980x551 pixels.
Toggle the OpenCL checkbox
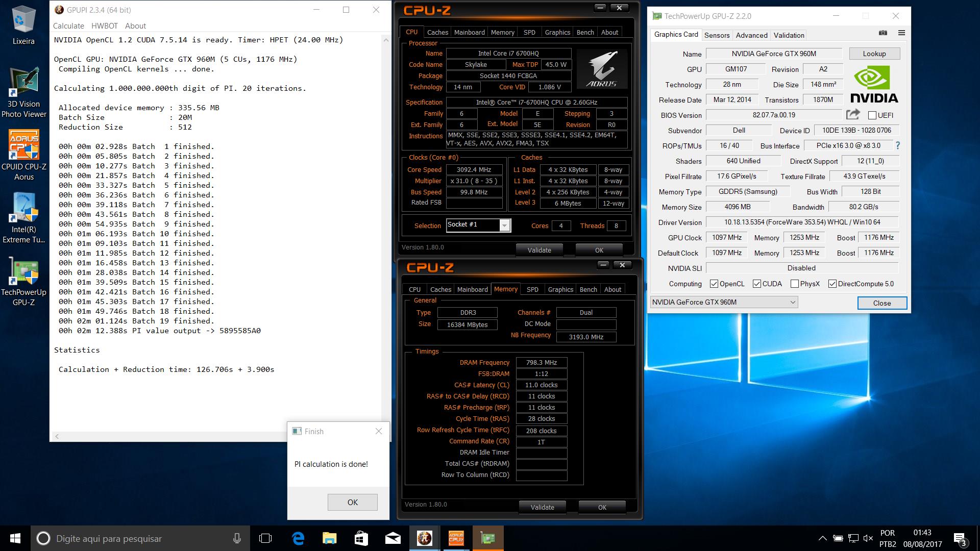(x=714, y=284)
